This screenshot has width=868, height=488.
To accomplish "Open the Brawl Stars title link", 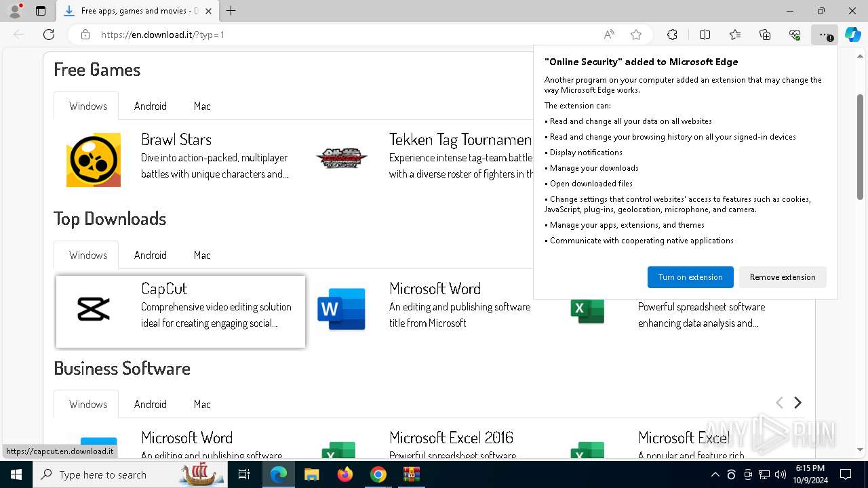I will tap(176, 140).
